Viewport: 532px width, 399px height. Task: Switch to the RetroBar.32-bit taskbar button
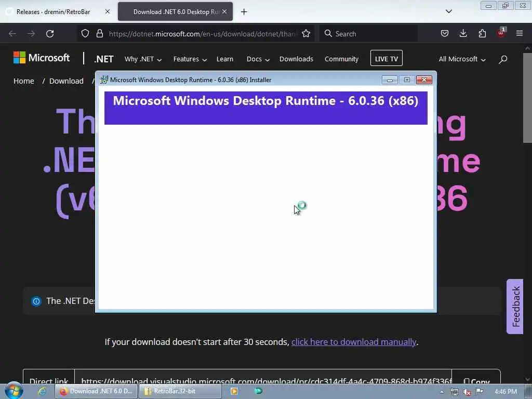180,391
